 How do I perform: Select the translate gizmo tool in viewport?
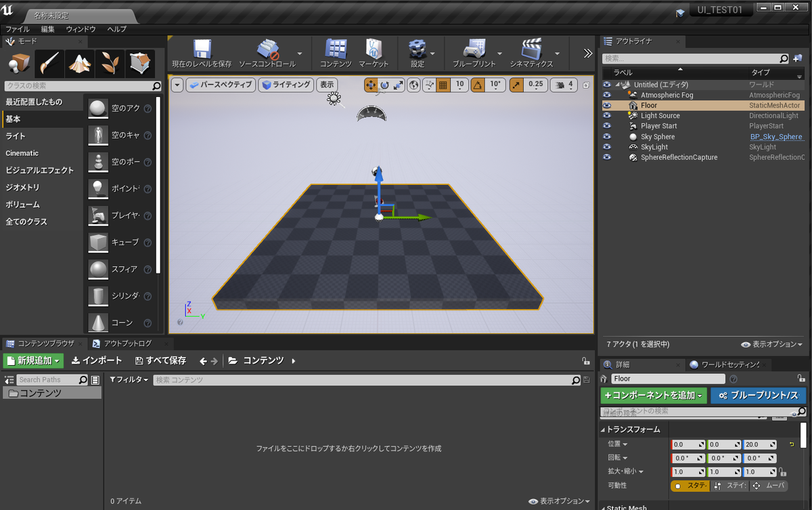pyautogui.click(x=371, y=85)
